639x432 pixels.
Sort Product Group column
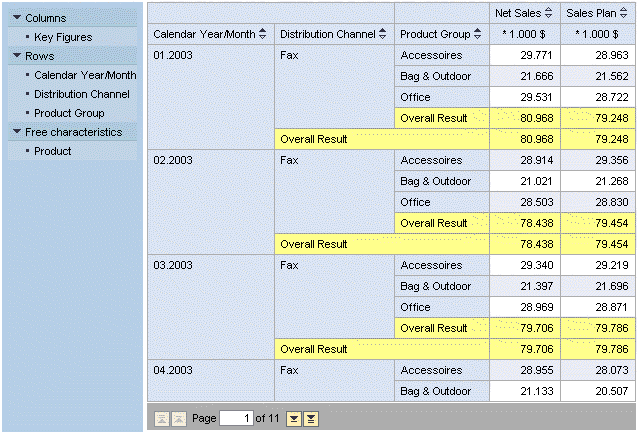478,34
